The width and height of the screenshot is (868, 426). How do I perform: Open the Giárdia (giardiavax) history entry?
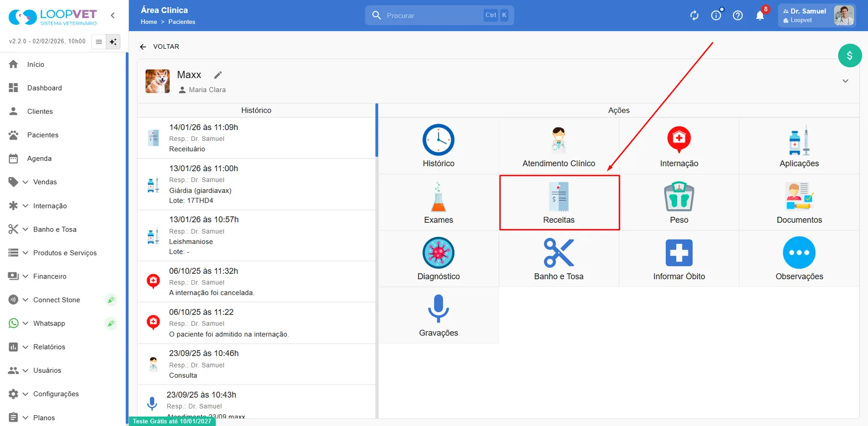pos(257,184)
